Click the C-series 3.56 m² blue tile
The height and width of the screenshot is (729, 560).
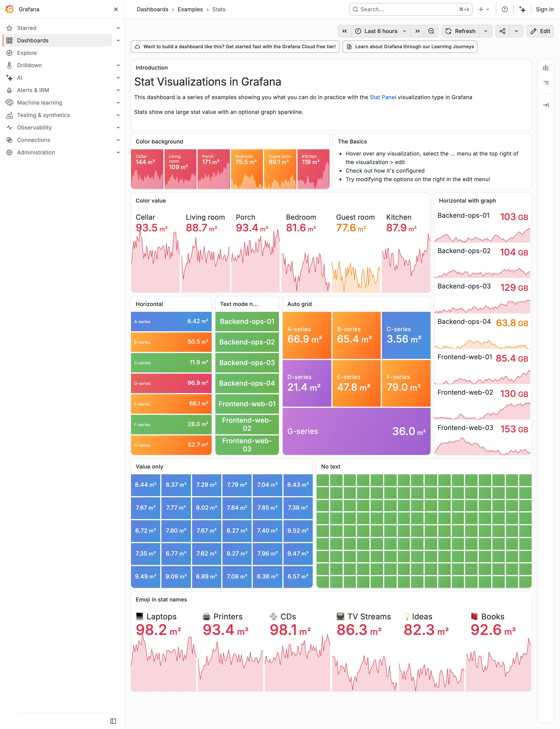click(406, 335)
